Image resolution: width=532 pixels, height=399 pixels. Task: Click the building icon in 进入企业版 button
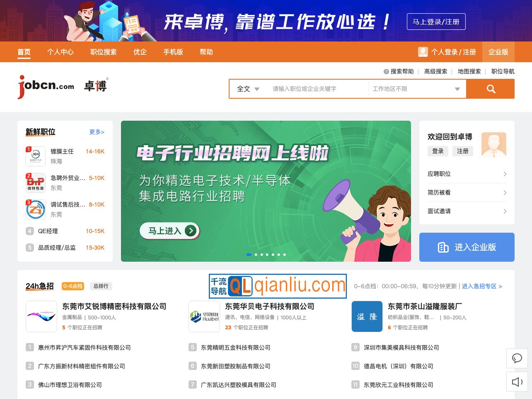point(443,247)
